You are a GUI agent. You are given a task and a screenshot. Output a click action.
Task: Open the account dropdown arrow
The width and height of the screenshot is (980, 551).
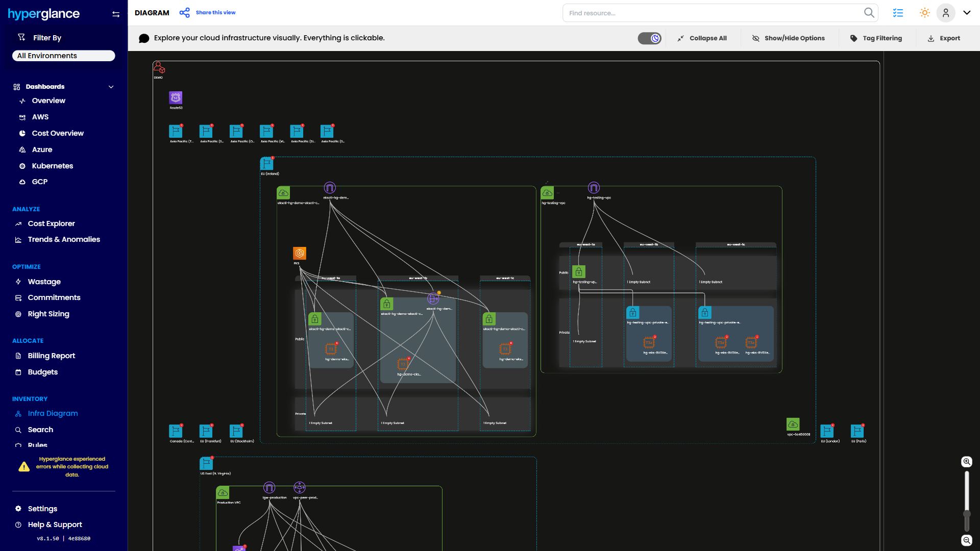click(x=967, y=13)
